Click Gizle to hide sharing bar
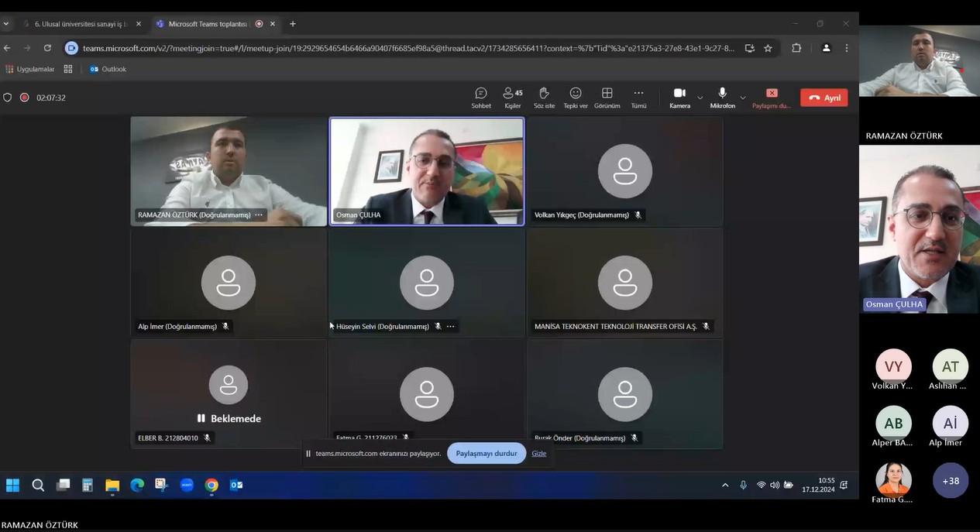The image size is (980, 532). pyautogui.click(x=538, y=454)
